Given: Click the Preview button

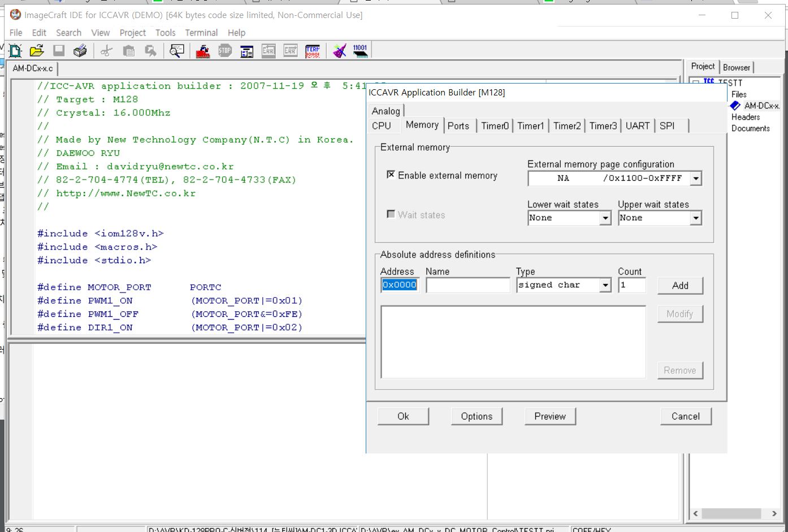Looking at the screenshot, I should pyautogui.click(x=549, y=416).
